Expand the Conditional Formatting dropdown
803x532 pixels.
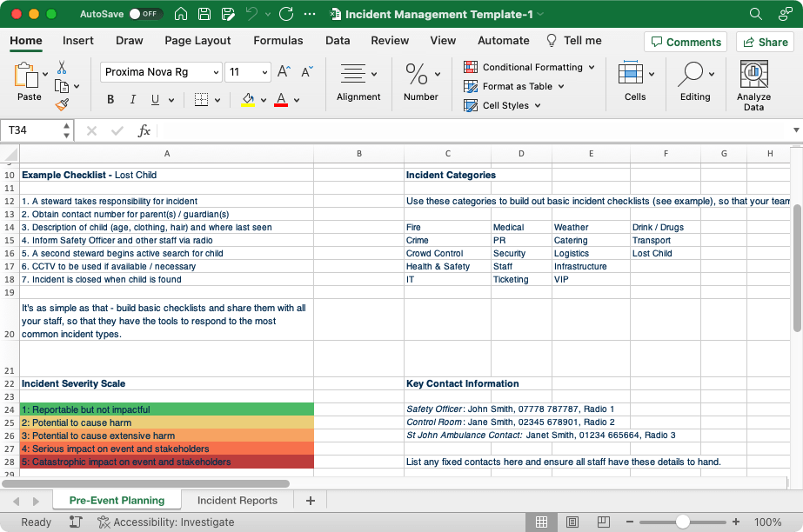pos(591,67)
